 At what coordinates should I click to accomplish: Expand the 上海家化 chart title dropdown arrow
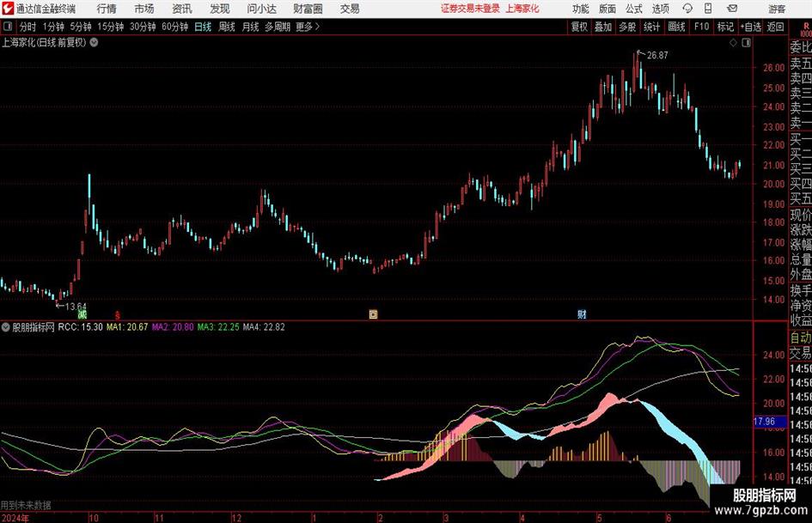click(94, 42)
